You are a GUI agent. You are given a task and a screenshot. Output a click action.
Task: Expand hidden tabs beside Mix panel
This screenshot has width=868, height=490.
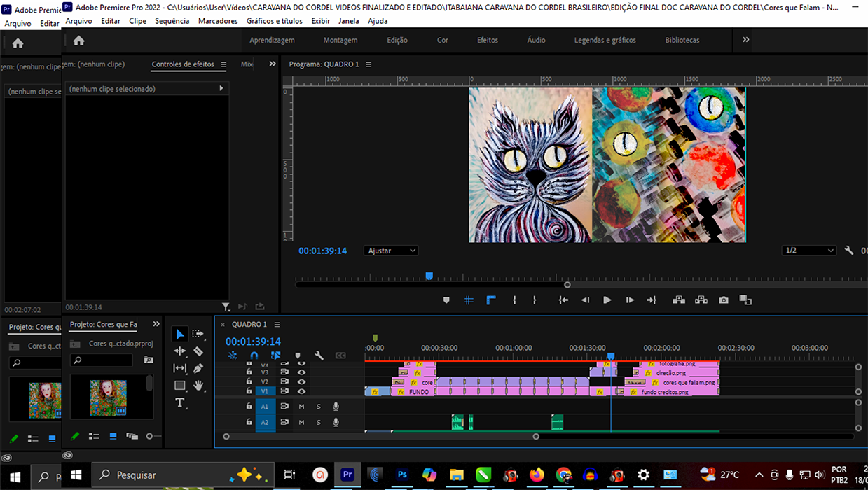pyautogui.click(x=273, y=64)
